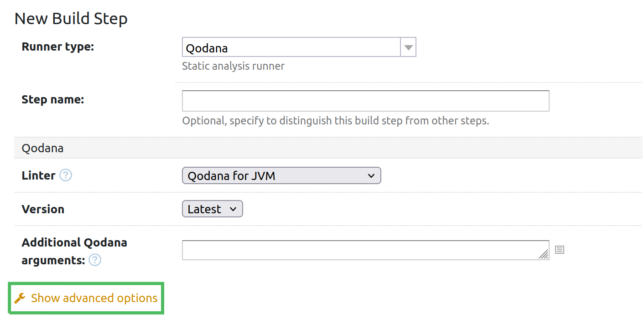Viewport: 644px width, 319px height.
Task: Click the Show advanced options text link
Action: [x=93, y=298]
